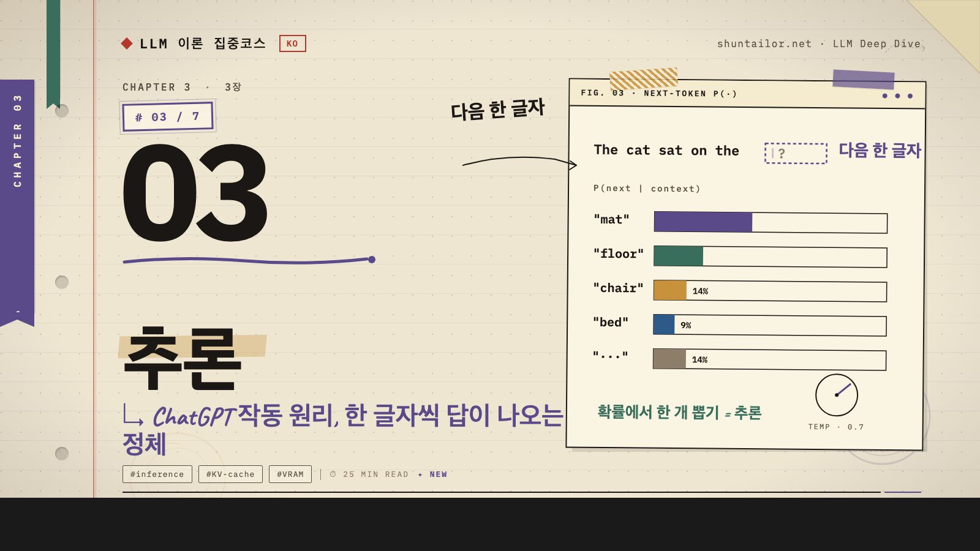
Task: Click the #VRAM tag
Action: (290, 474)
